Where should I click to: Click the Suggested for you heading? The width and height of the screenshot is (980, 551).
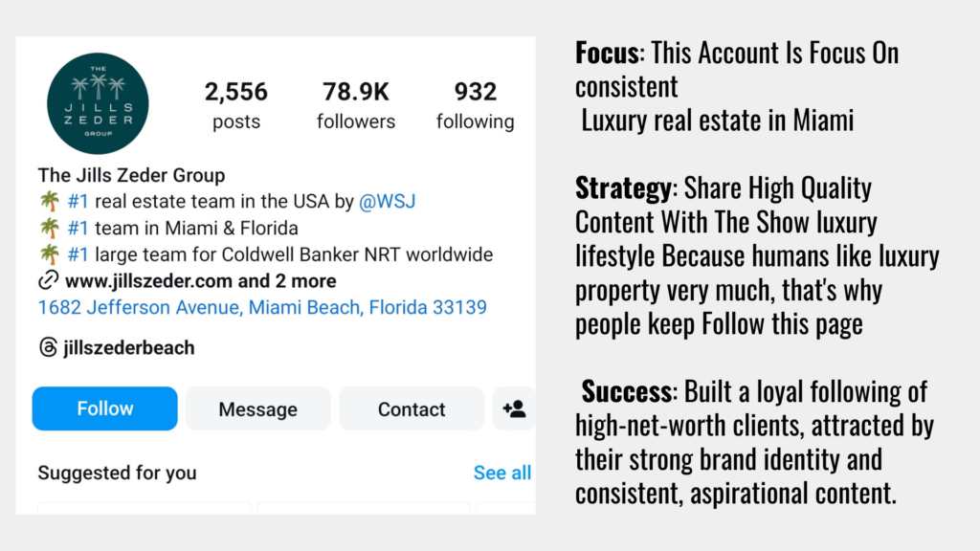(x=117, y=473)
